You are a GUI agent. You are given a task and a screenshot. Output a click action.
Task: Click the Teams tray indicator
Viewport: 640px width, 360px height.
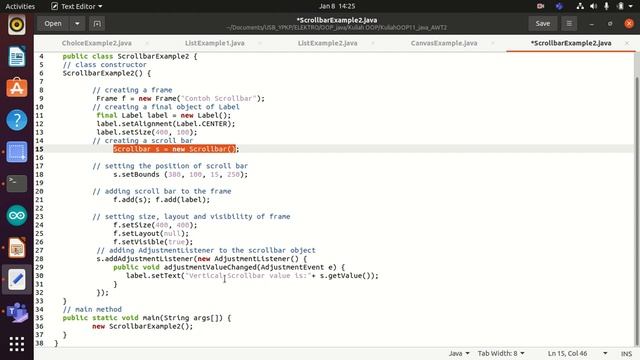pyautogui.click(x=559, y=6)
